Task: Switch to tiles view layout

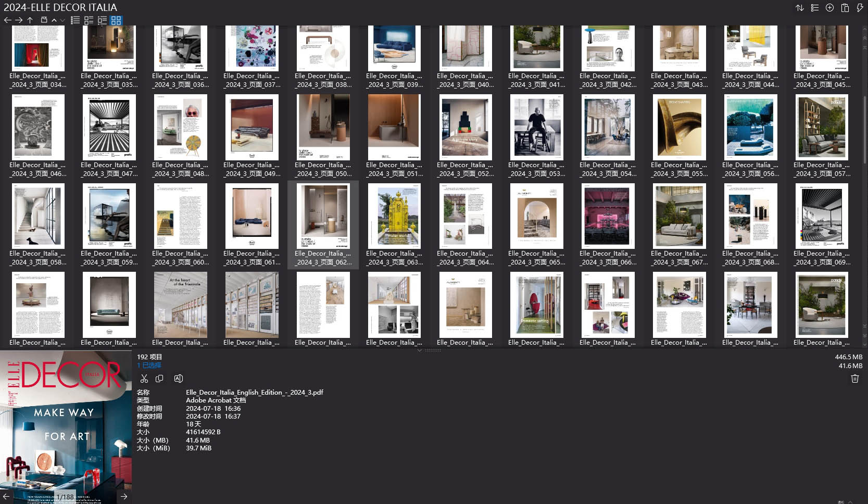Action: tap(89, 20)
